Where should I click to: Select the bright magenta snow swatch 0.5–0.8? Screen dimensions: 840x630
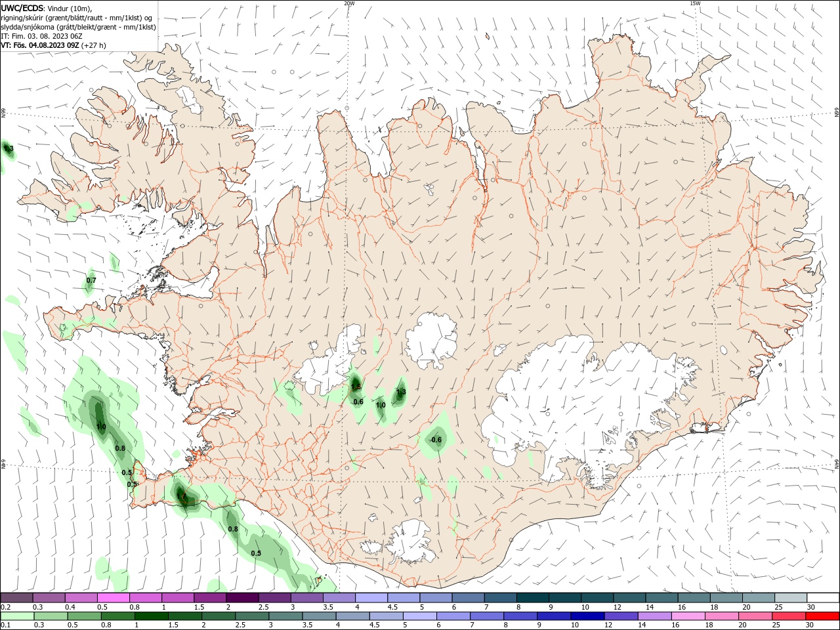pos(114,598)
